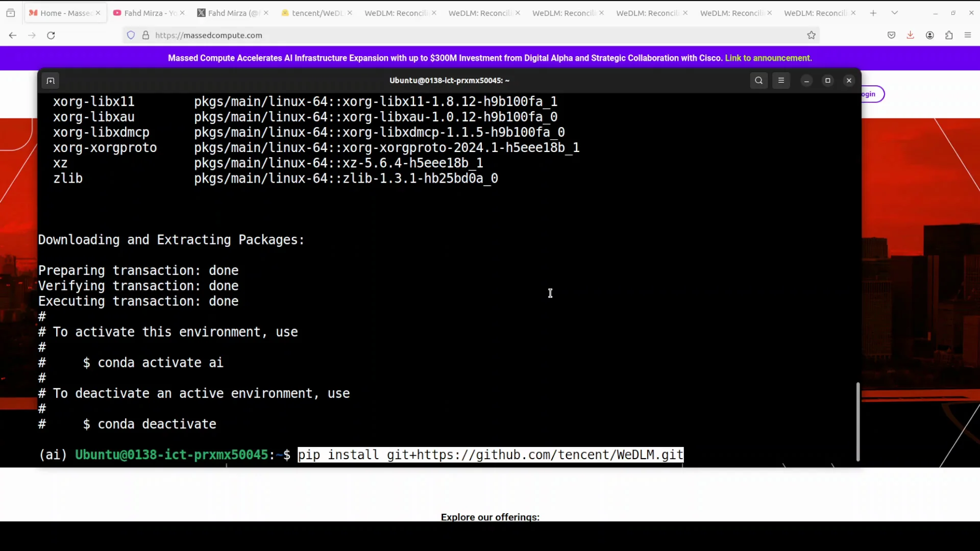Open the extensions puzzle icon

(x=949, y=35)
